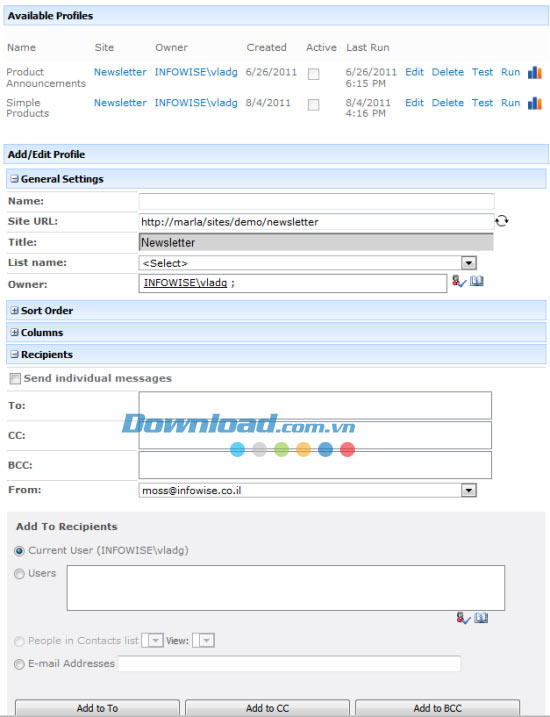Click check names icon next to Owner
This screenshot has height=717, width=550.
pyautogui.click(x=459, y=281)
